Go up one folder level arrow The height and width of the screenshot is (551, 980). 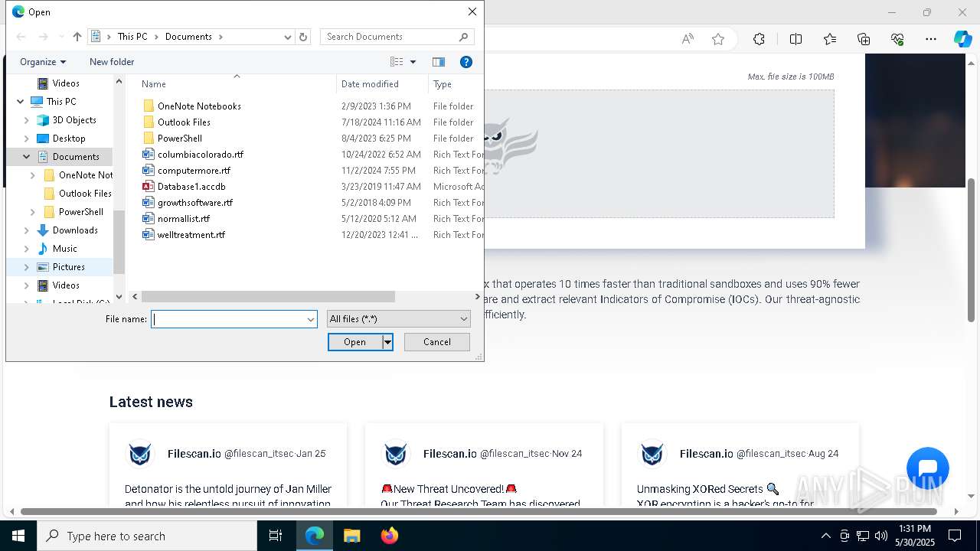pos(77,37)
